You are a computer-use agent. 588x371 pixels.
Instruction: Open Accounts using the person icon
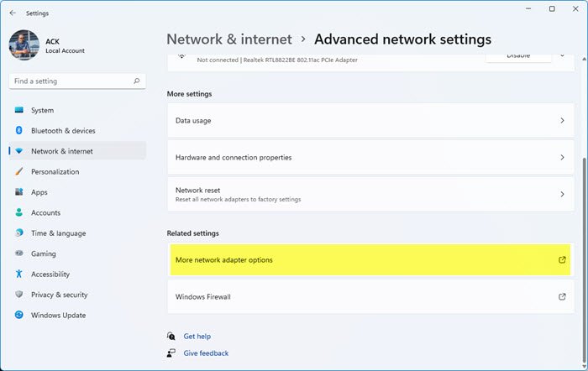[18, 212]
